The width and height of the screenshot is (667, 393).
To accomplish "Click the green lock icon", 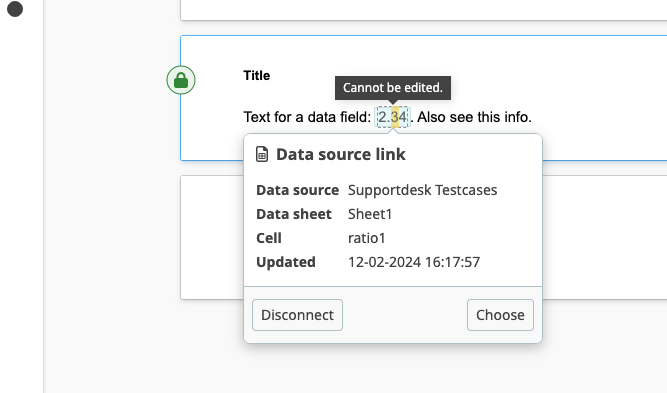I will (181, 80).
